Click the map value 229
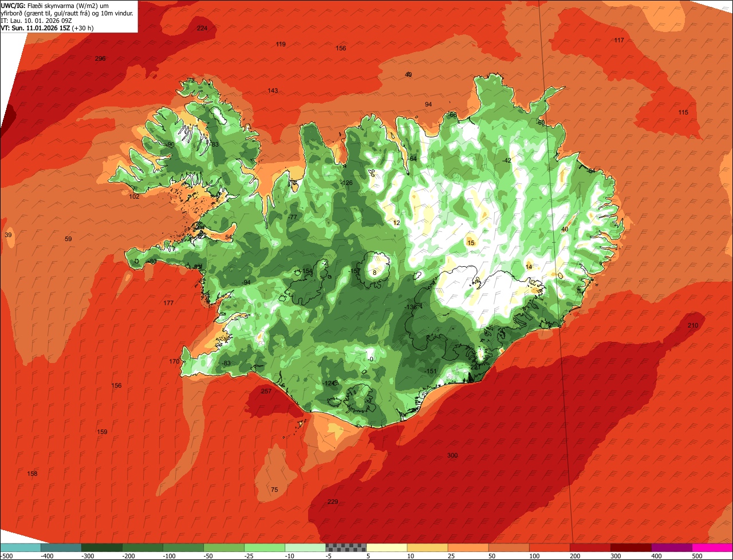 coord(333,502)
